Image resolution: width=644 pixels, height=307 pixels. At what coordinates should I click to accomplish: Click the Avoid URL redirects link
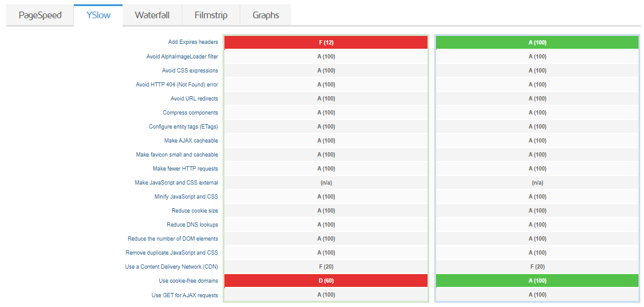(x=195, y=99)
